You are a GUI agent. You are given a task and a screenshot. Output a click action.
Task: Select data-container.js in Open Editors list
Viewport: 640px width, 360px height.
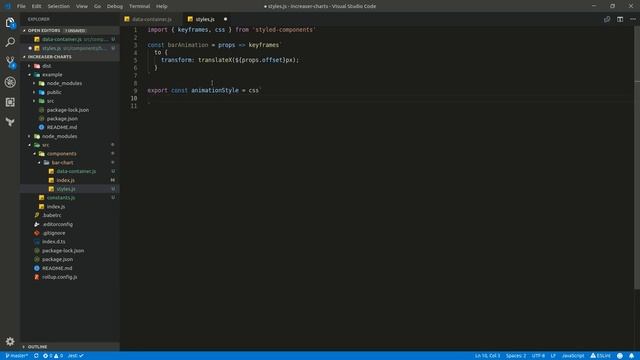[x=70, y=39]
